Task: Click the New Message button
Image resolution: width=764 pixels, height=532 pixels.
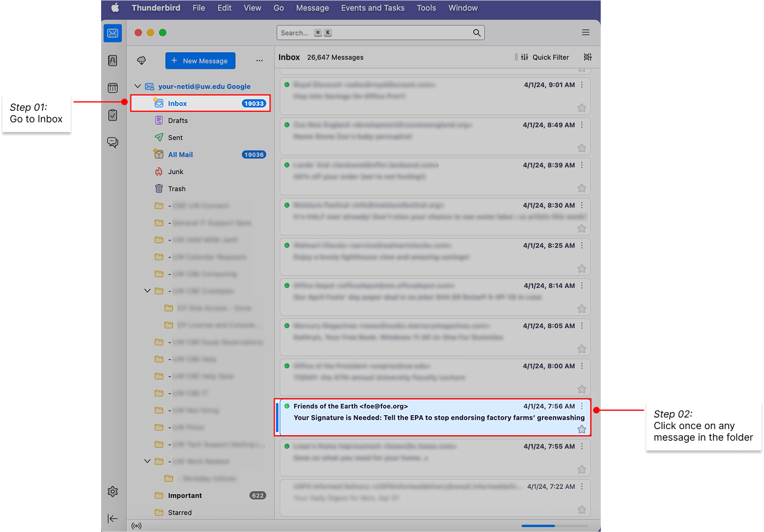Action: tap(200, 60)
